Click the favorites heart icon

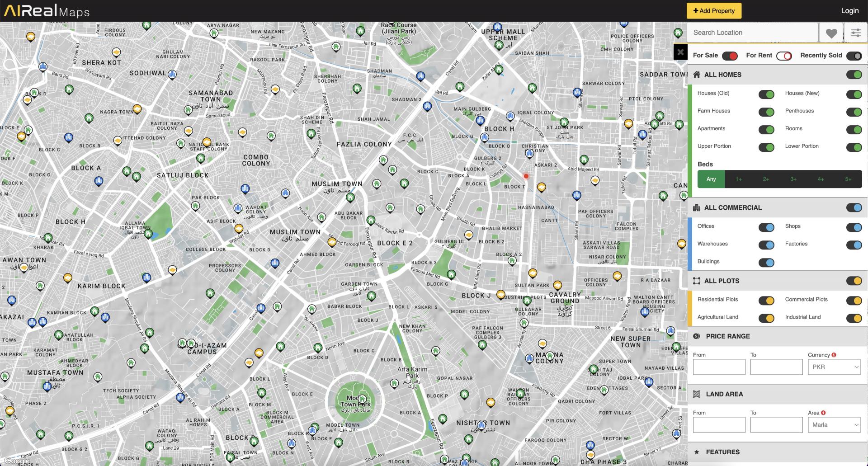831,33
